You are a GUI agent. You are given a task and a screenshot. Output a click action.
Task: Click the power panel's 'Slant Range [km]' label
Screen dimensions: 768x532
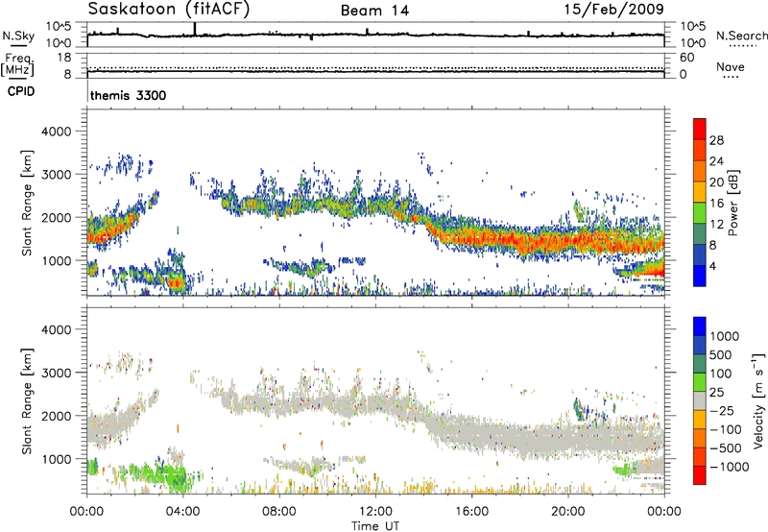(x=27, y=203)
